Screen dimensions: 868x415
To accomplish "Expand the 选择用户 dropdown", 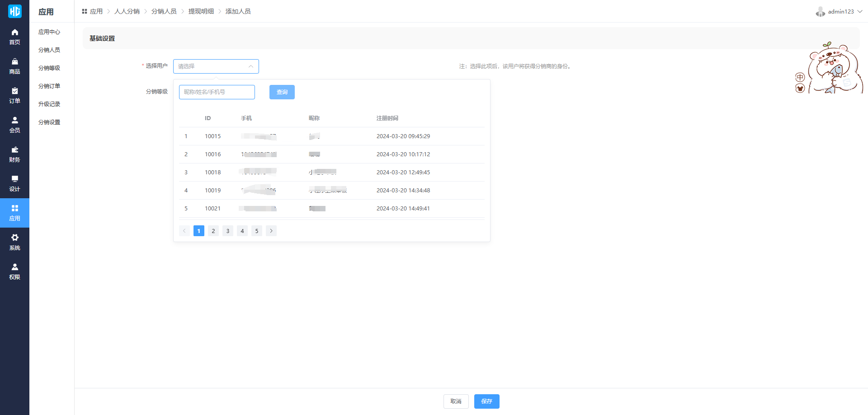I will pyautogui.click(x=216, y=66).
